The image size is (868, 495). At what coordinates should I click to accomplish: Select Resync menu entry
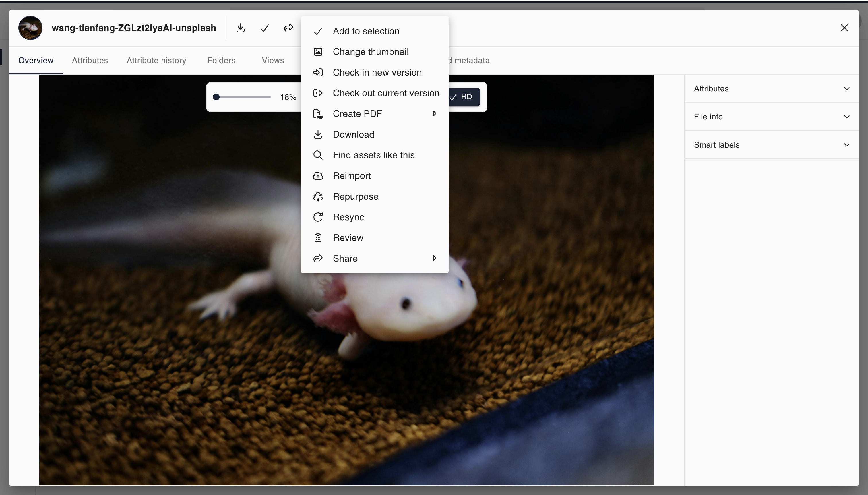coord(375,217)
